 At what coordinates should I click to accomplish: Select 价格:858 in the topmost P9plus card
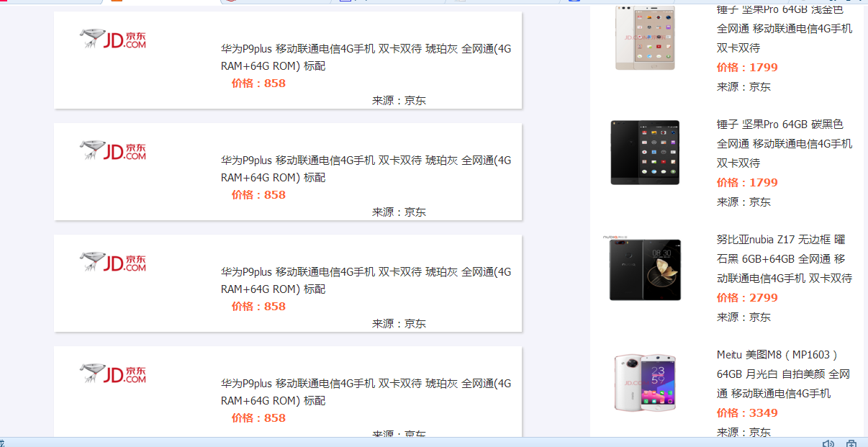[258, 83]
